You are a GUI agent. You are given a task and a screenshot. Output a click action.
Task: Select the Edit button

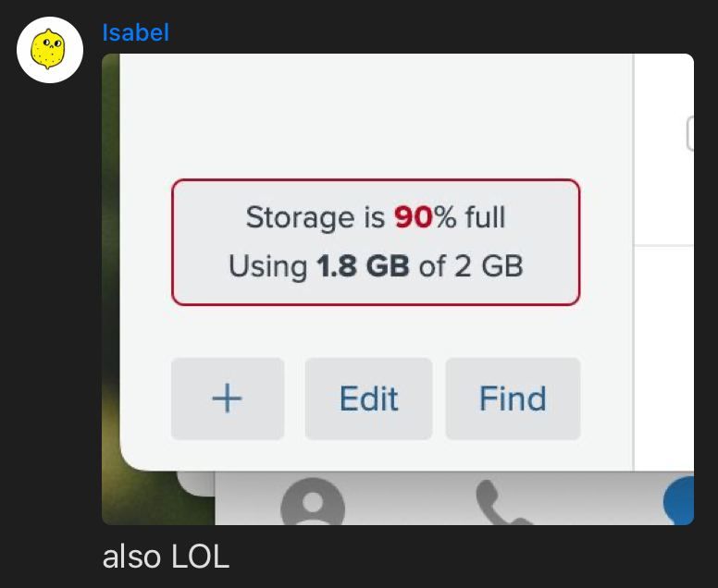tap(368, 398)
